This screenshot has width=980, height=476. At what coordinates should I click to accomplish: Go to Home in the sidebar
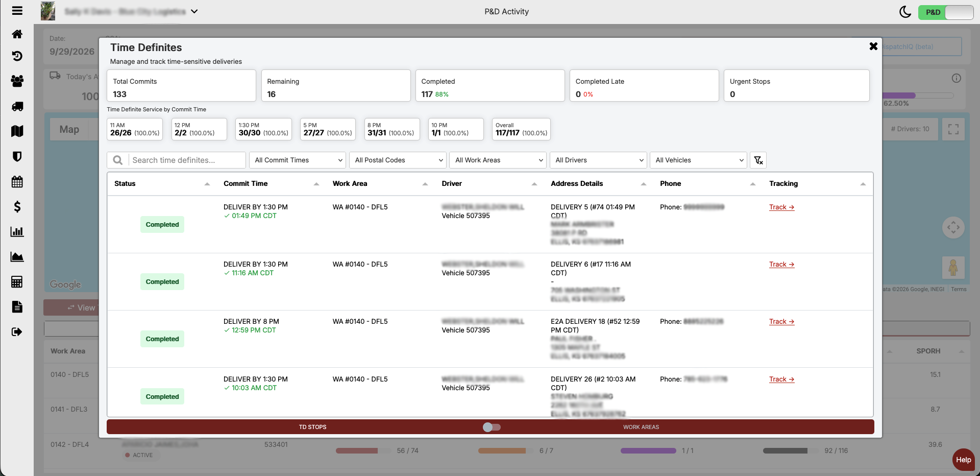[17, 34]
